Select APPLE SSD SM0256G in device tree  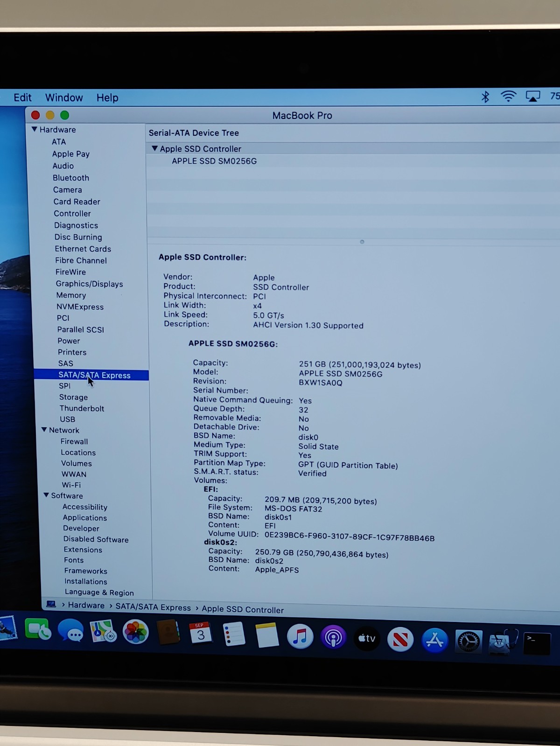214,161
